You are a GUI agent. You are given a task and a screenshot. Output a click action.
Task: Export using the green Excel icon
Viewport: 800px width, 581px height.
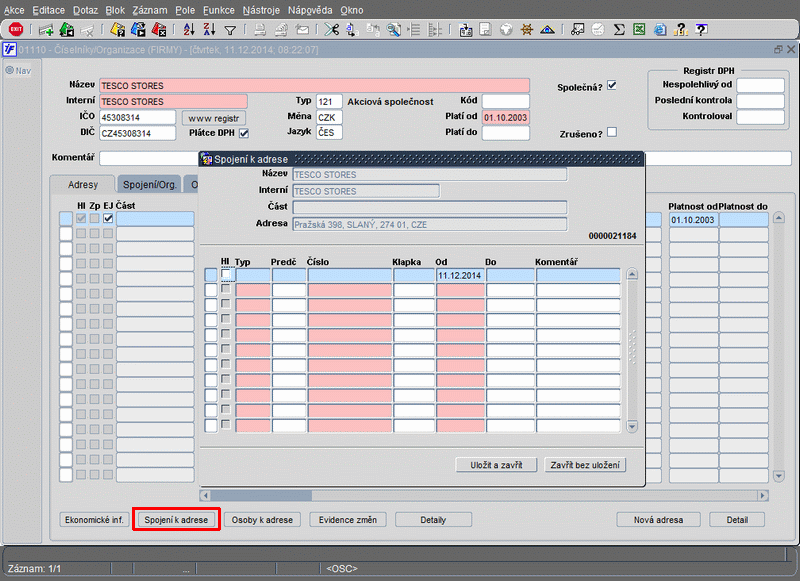pos(639,30)
